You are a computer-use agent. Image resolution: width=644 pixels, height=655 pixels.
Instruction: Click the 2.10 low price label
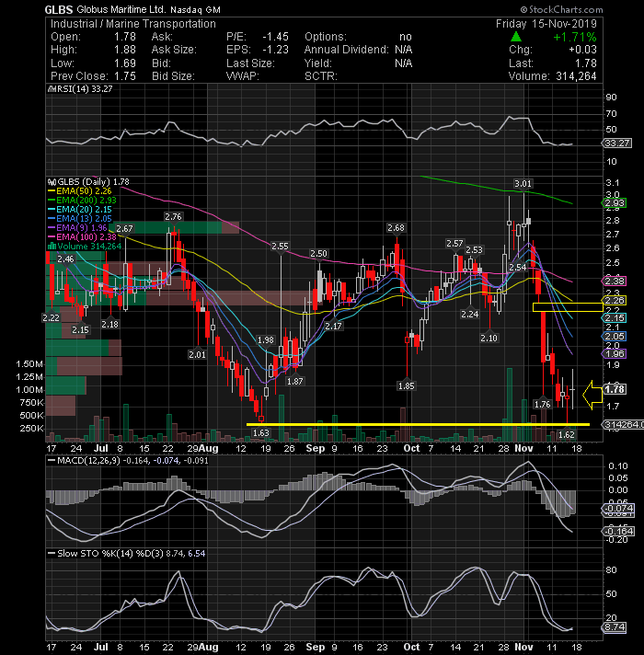tap(489, 339)
